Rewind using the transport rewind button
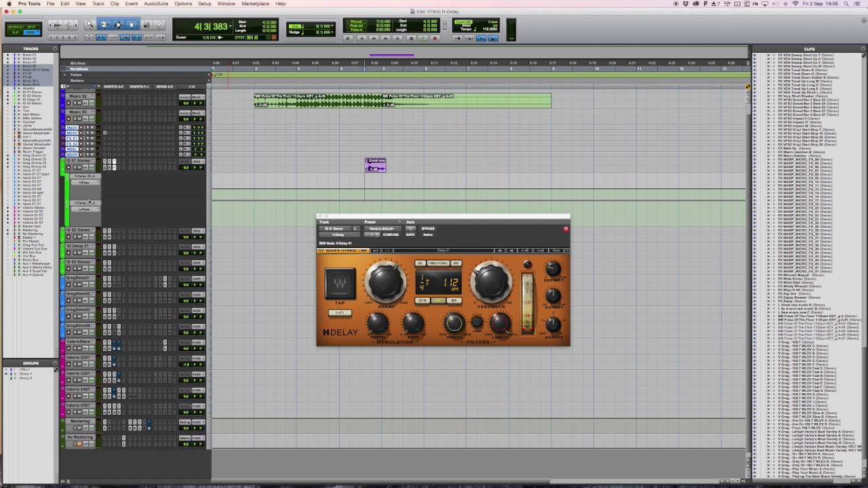 [x=373, y=38]
